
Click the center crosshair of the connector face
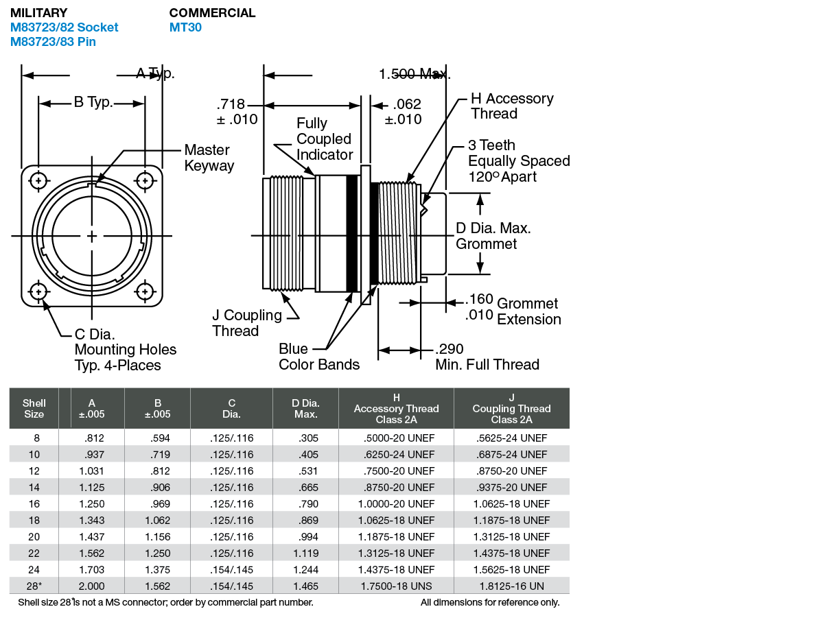(92, 237)
